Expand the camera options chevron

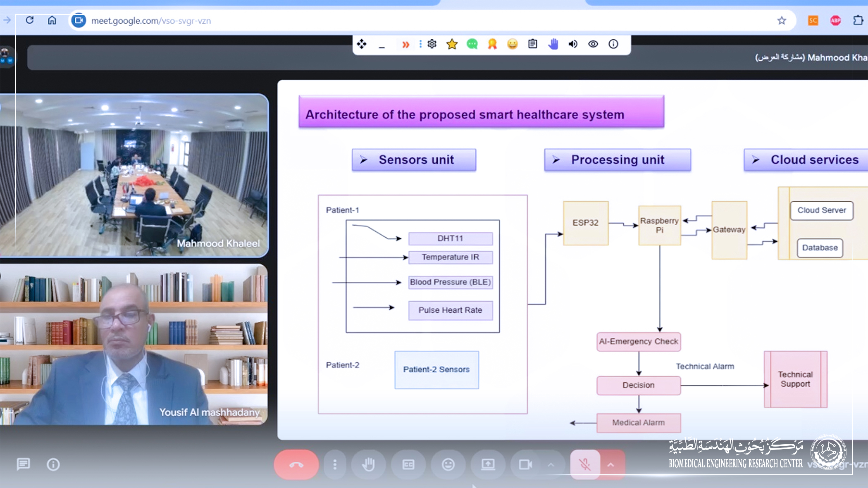[x=551, y=464]
